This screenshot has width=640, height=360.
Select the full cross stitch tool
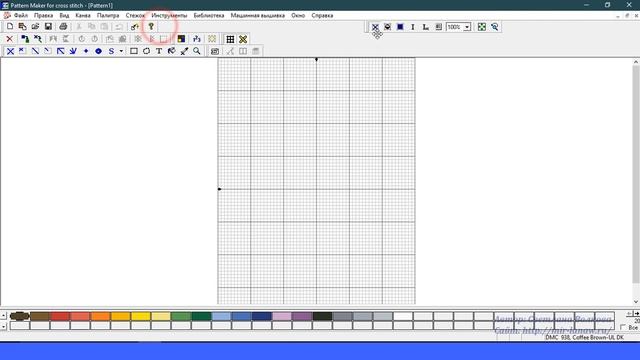click(11, 51)
